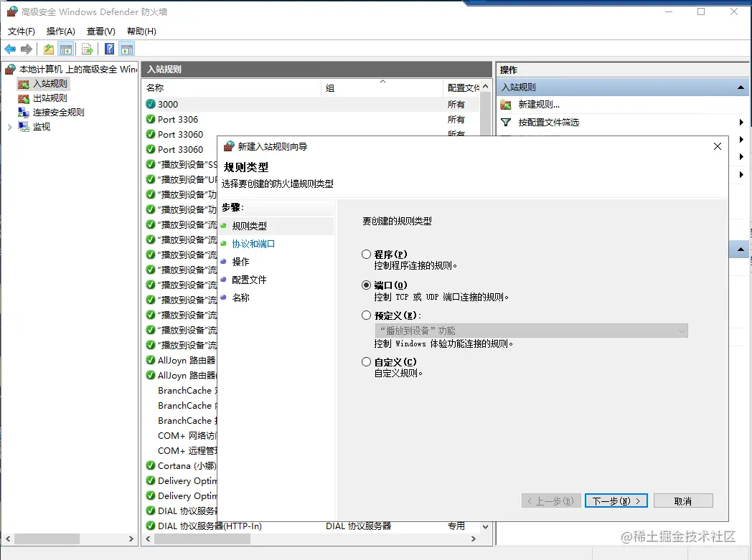The height and width of the screenshot is (560, 752).
Task: Expand the 监视 tree node
Action: (9, 127)
